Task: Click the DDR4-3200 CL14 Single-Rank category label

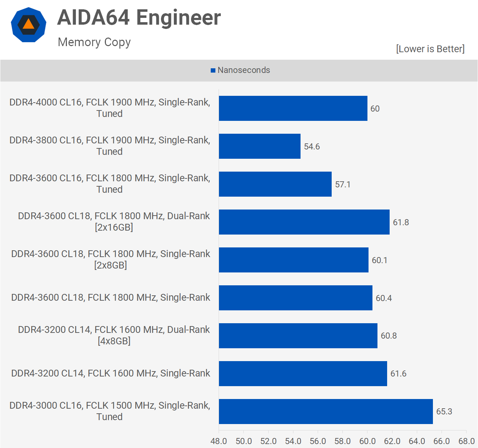Action: (111, 373)
